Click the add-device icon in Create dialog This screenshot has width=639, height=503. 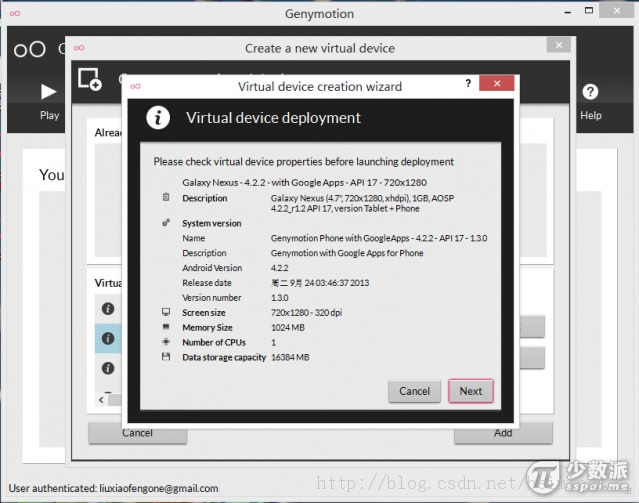[90, 79]
